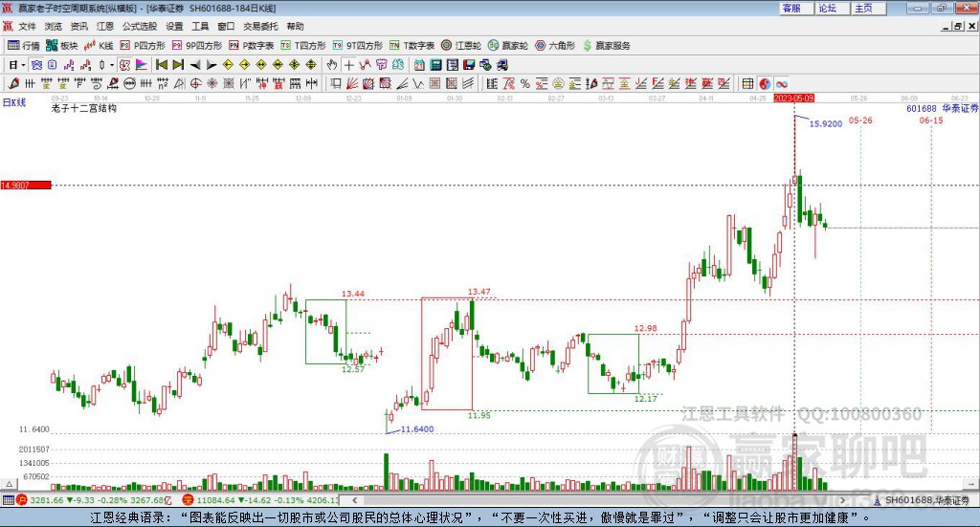Click the Shenzhen index 11084.64 status entry
The height and width of the screenshot is (527, 980).
(261, 500)
